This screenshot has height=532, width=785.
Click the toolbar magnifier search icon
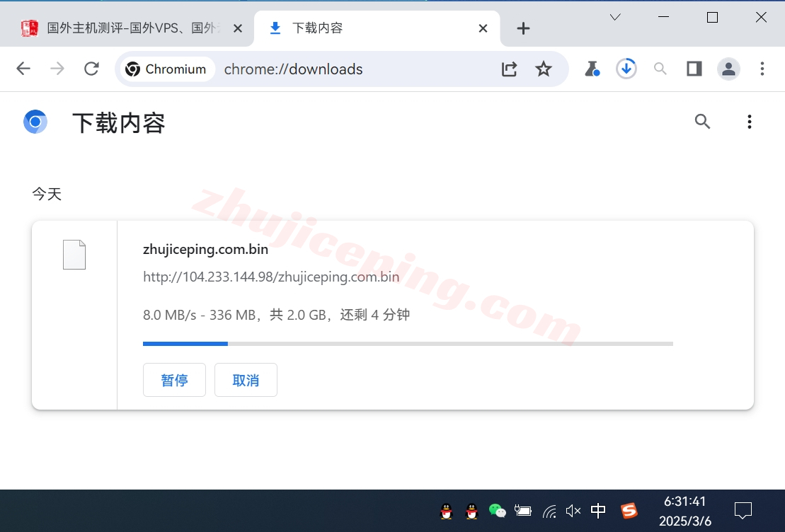pyautogui.click(x=660, y=69)
